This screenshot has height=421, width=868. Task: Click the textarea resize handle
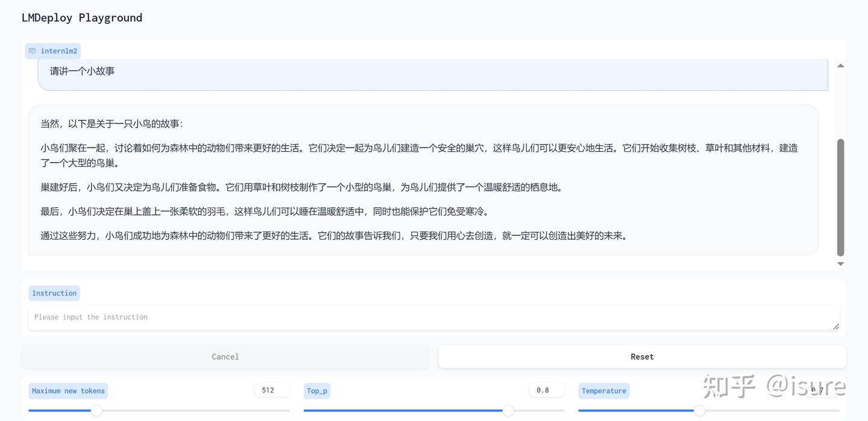(x=837, y=326)
